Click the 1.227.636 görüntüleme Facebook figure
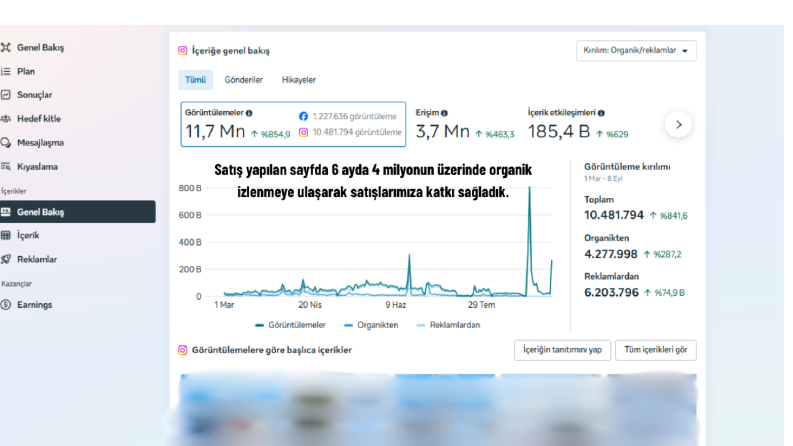 [354, 116]
